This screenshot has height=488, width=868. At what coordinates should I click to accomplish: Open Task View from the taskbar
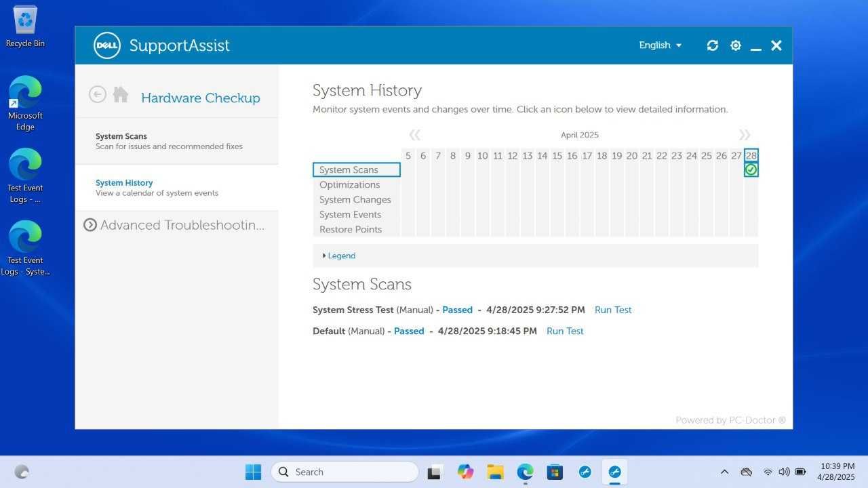[x=435, y=472]
